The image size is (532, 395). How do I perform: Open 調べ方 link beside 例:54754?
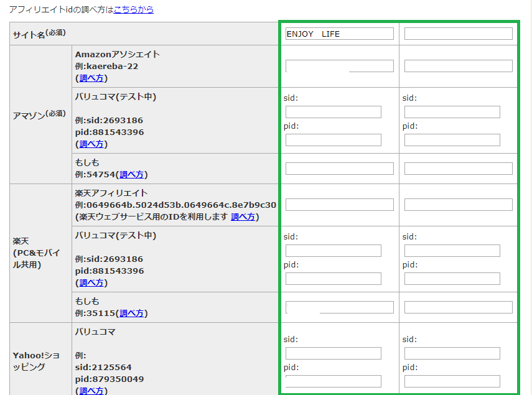pyautogui.click(x=131, y=175)
